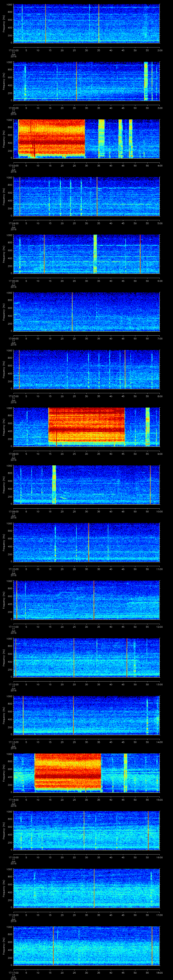Open the spectrogram panel starting at 17:01:00

86,24
